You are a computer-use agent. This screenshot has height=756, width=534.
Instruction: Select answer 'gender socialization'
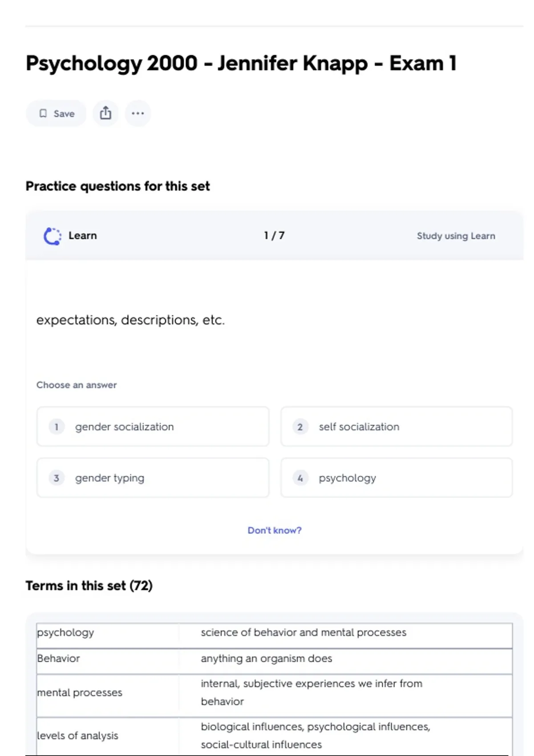pos(153,426)
